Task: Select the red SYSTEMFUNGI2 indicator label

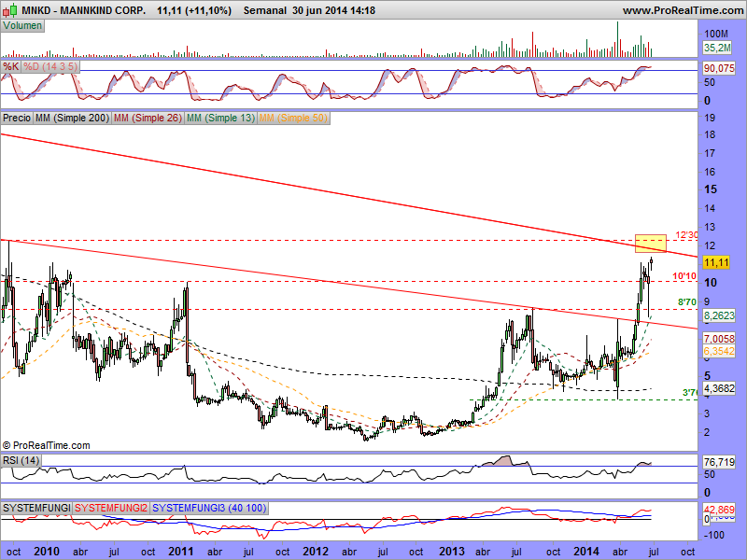Action: pos(111,508)
